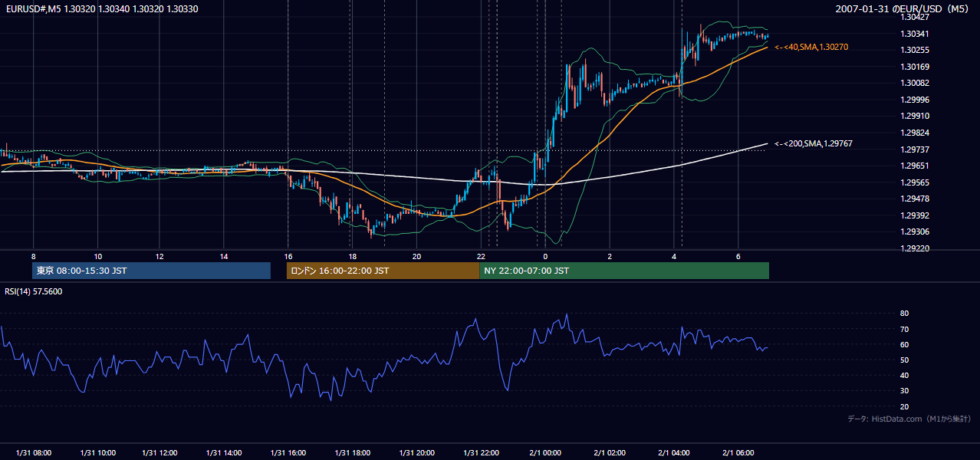Click the 2/1 00:00 date axis label

tap(546, 453)
